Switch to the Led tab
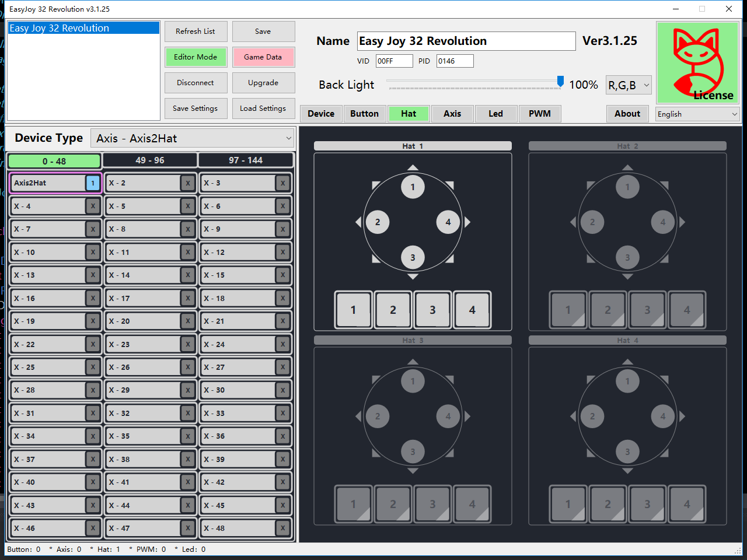This screenshot has width=747, height=560. (x=496, y=114)
